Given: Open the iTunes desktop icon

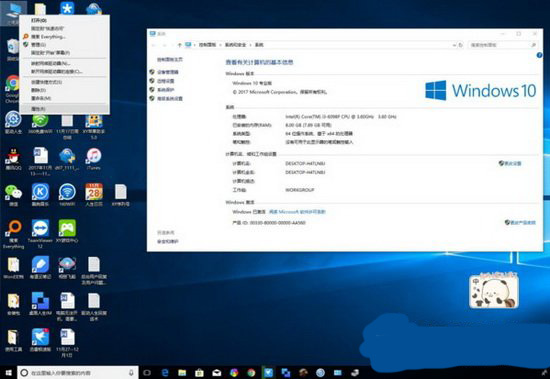Looking at the screenshot, I should pos(94,159).
